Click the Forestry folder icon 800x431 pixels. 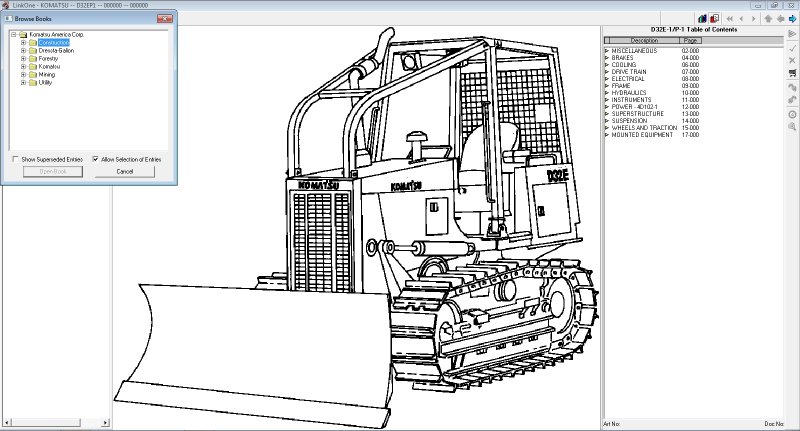tap(33, 59)
